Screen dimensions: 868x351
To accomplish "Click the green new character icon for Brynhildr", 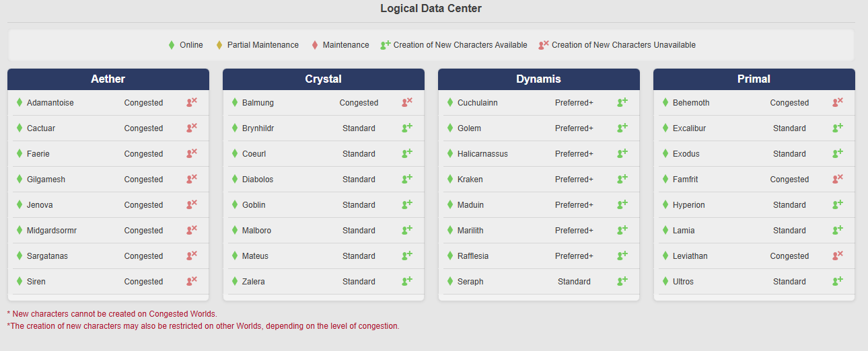I will pyautogui.click(x=407, y=128).
